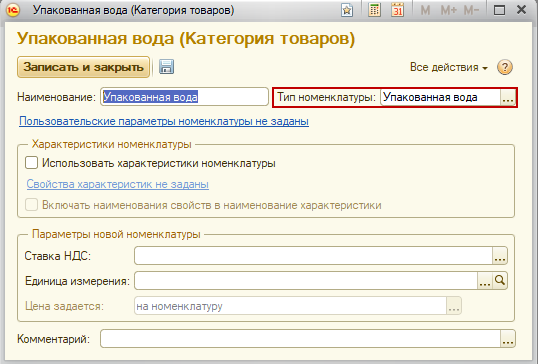Open the calculator icon in title bar
The width and height of the screenshot is (538, 364).
point(374,10)
